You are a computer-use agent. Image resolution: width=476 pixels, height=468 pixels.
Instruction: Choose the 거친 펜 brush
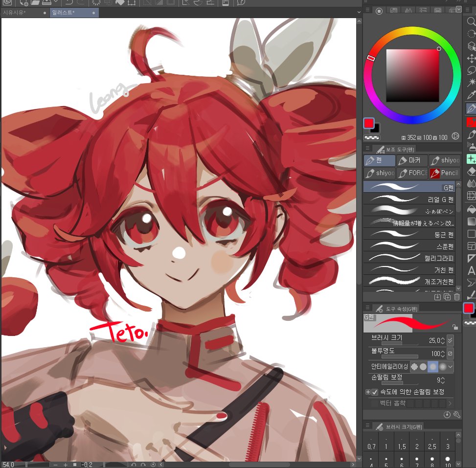409,269
